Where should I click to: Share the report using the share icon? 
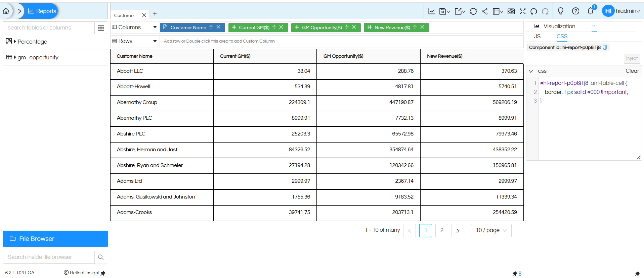(485, 11)
